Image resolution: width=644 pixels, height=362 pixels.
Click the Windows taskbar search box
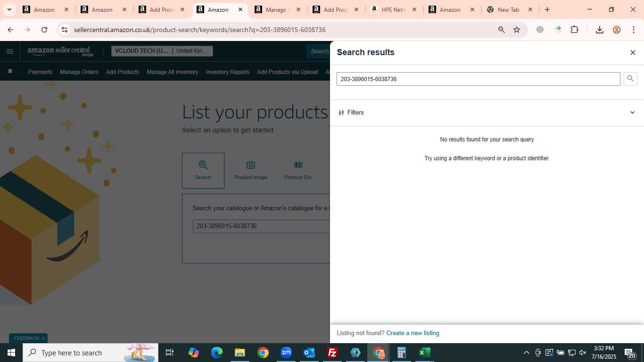(91, 353)
